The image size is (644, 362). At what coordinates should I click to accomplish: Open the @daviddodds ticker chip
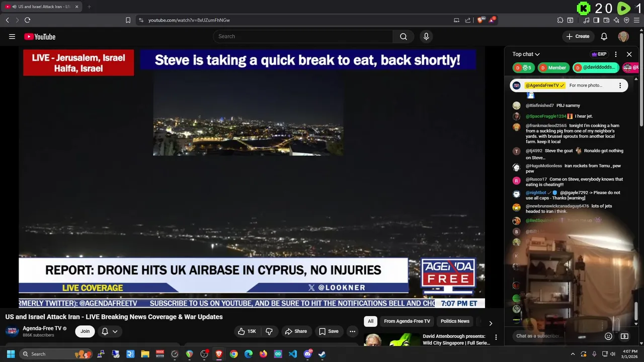coord(596,67)
